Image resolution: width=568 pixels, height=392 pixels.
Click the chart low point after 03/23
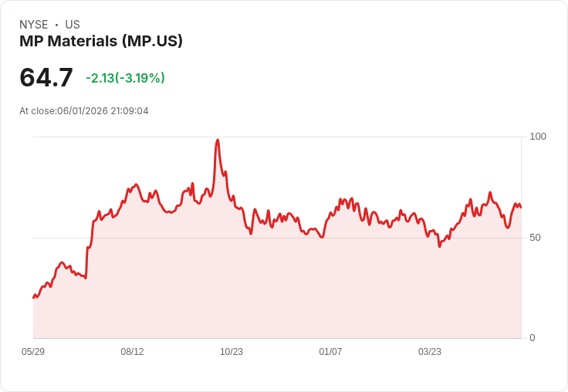pos(439,246)
